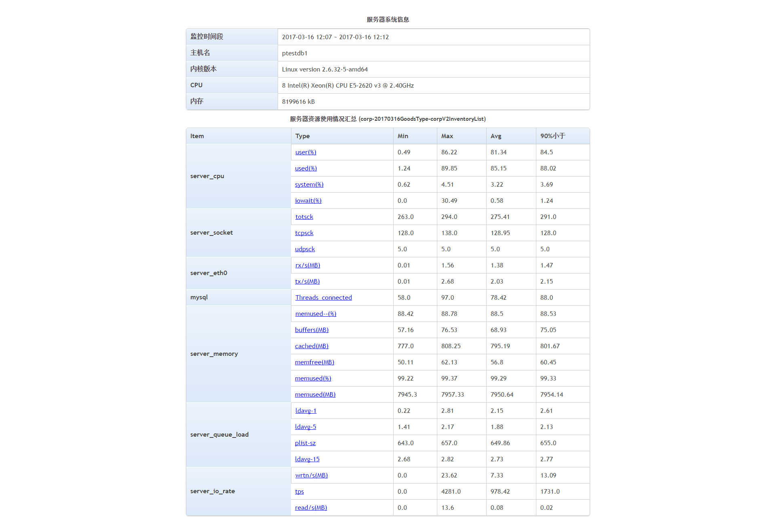Click the wrtn/s(MB) link
This screenshot has height=532, width=776.
[x=311, y=475]
